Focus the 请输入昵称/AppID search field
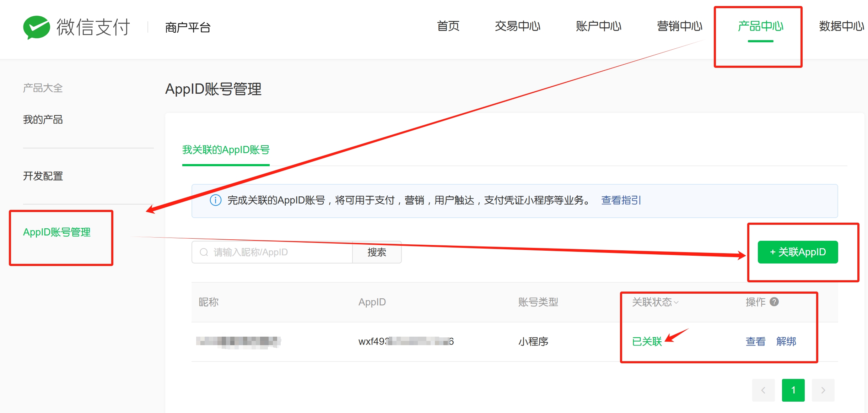 pos(272,252)
